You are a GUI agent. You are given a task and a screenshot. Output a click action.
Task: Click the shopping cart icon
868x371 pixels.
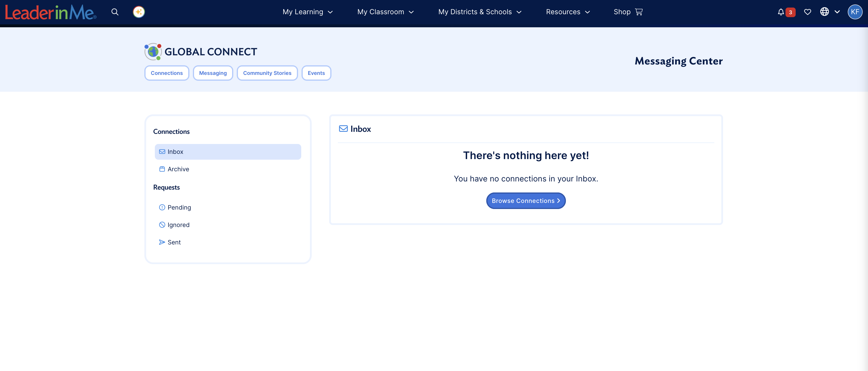point(639,12)
